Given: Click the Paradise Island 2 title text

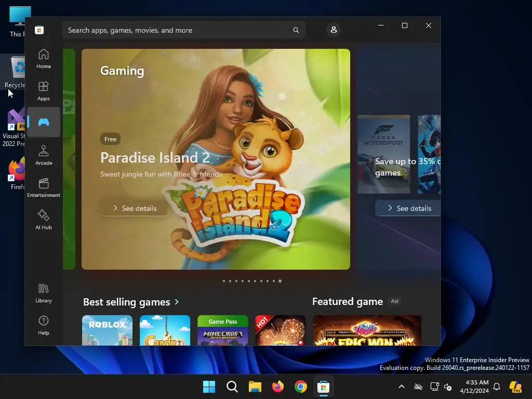Looking at the screenshot, I should tap(155, 157).
